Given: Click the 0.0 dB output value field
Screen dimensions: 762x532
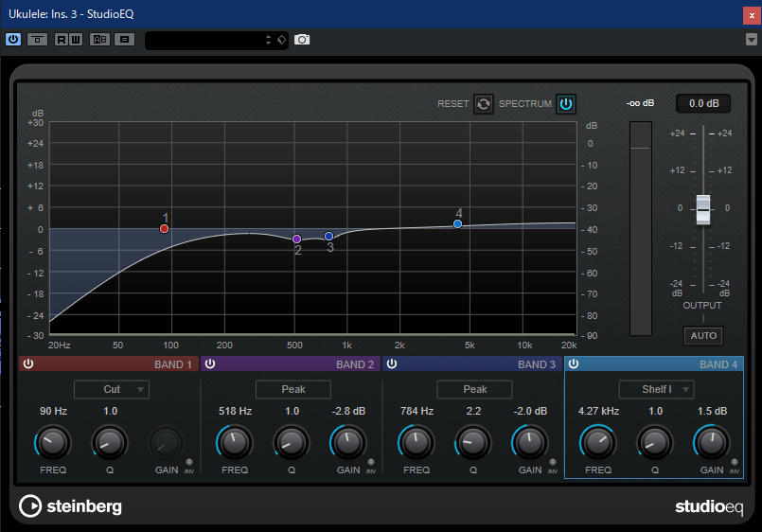Looking at the screenshot, I should click(x=703, y=103).
